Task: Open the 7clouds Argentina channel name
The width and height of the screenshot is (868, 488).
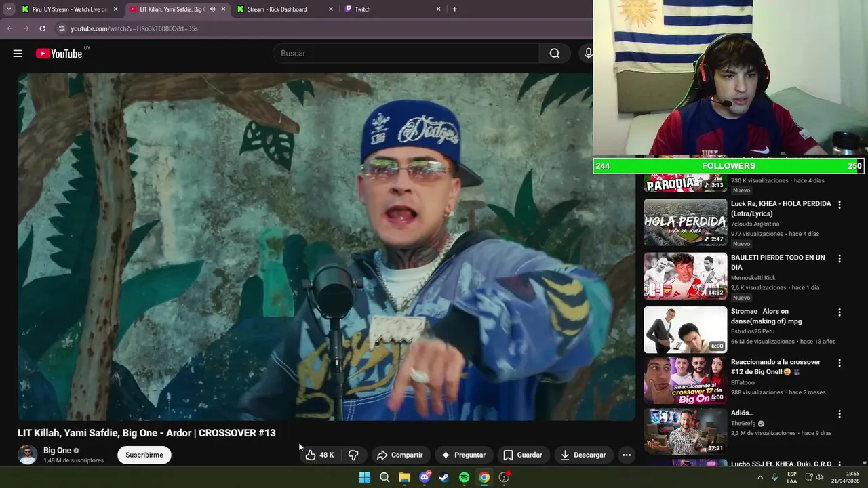Action: pos(755,224)
